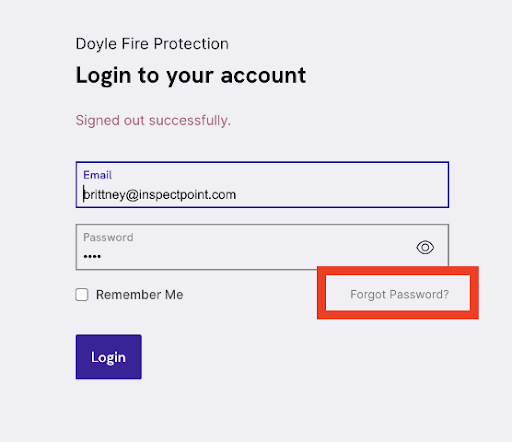Click blank area between password dots and eye
512x442 pixels.
(257, 256)
